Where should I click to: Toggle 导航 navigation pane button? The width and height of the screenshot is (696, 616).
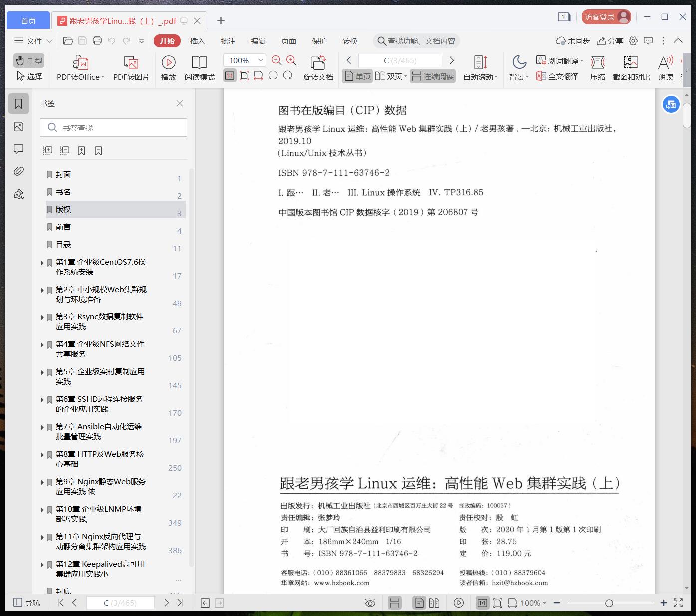26,603
